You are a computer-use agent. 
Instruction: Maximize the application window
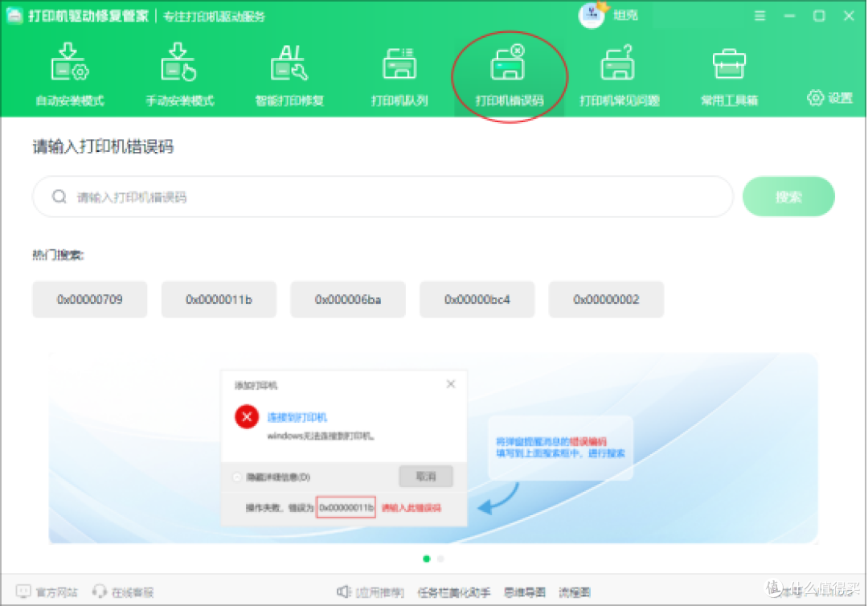819,15
